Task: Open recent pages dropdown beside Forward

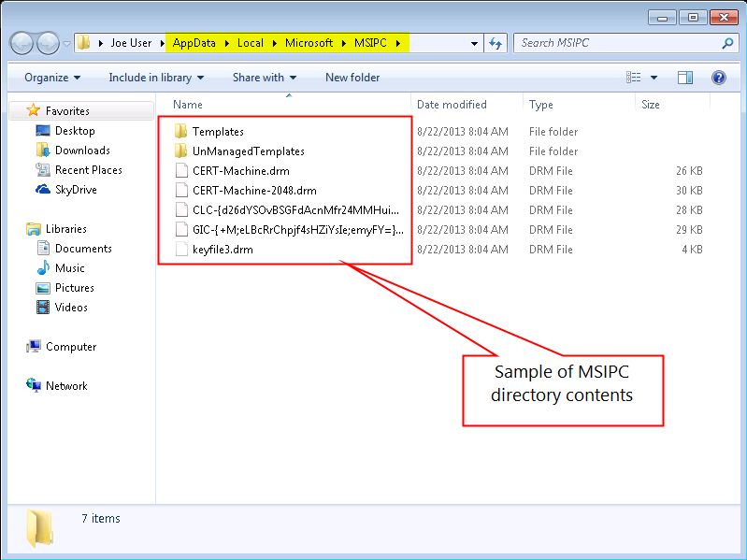Action: [x=66, y=44]
